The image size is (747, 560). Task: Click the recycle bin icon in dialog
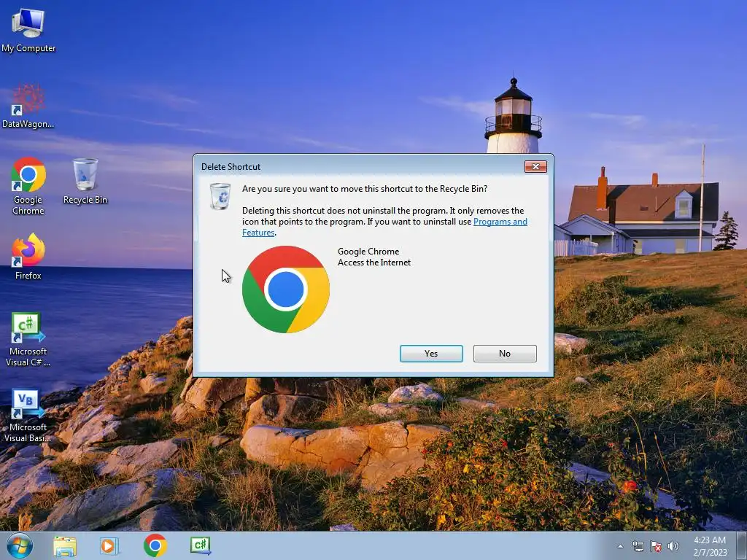click(220, 196)
